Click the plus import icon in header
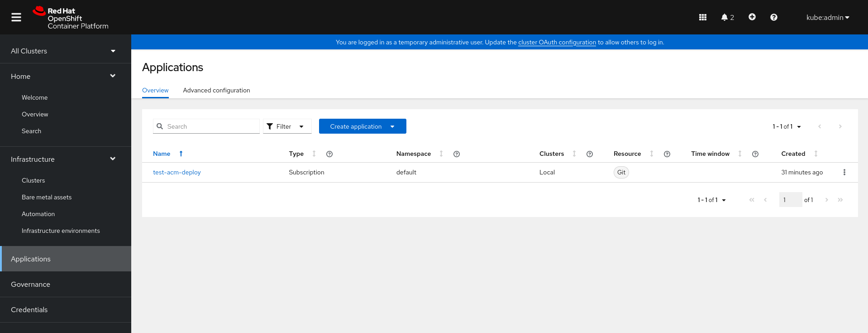Screen dimensions: 868x333 pos(752,17)
